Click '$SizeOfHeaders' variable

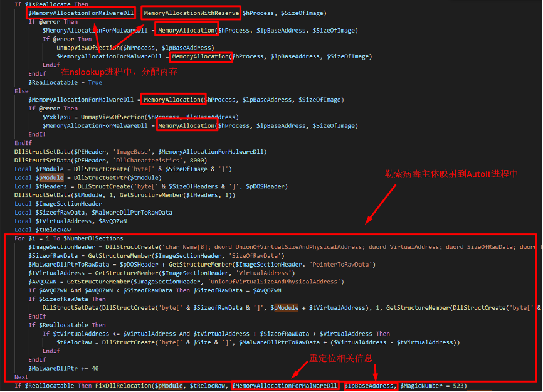click(x=193, y=186)
